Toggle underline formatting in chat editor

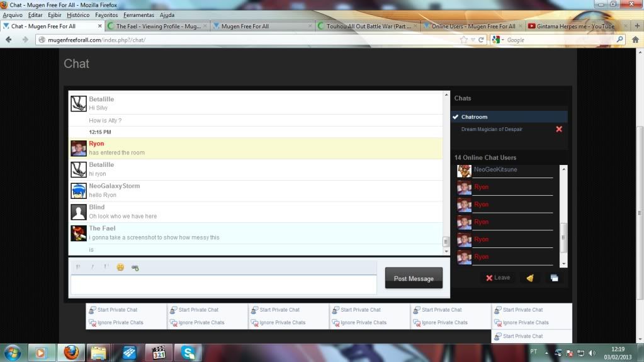click(x=106, y=267)
